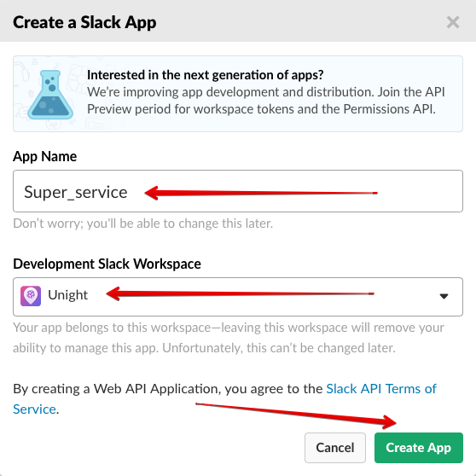Open the Slack API Terms link
This screenshot has width=476, height=476.
381,389
